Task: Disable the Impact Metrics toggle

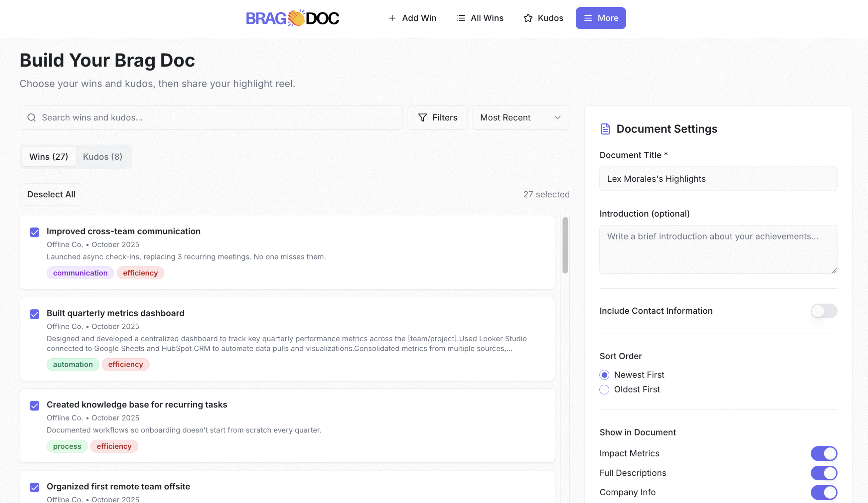Action: click(x=824, y=453)
